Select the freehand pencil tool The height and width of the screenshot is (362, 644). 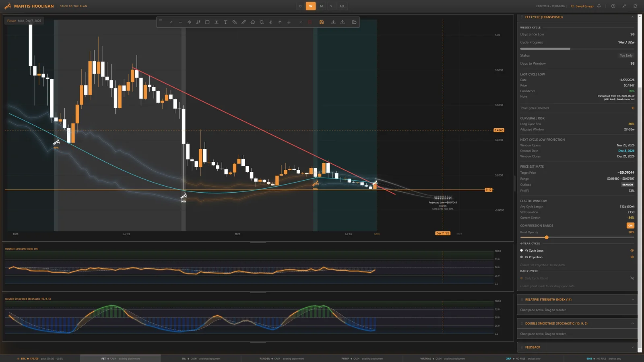point(244,22)
